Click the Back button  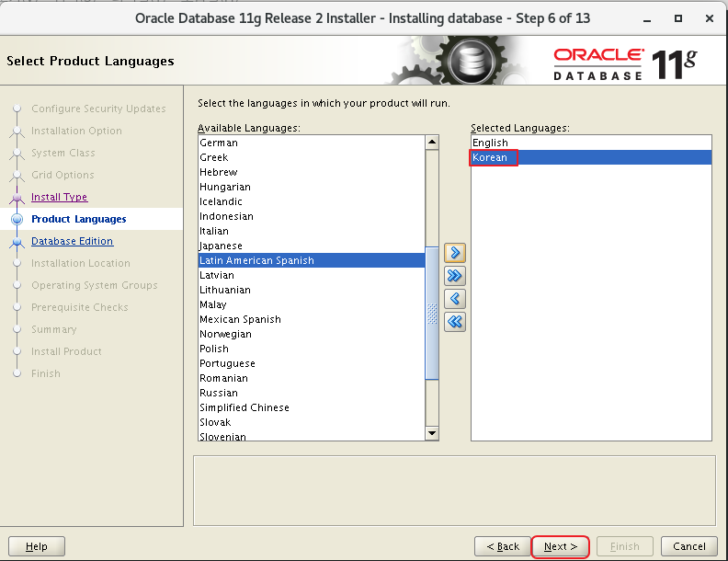[x=503, y=546]
